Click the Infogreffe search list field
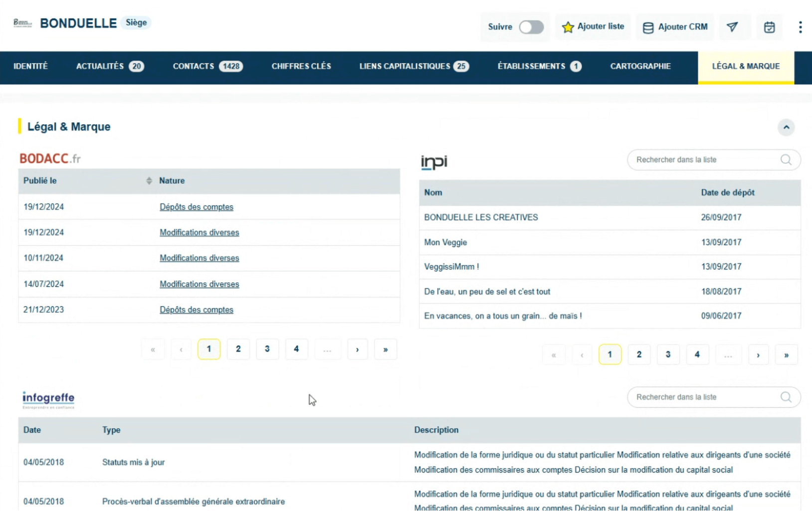Screen dimensions: 812x512 click(x=714, y=397)
